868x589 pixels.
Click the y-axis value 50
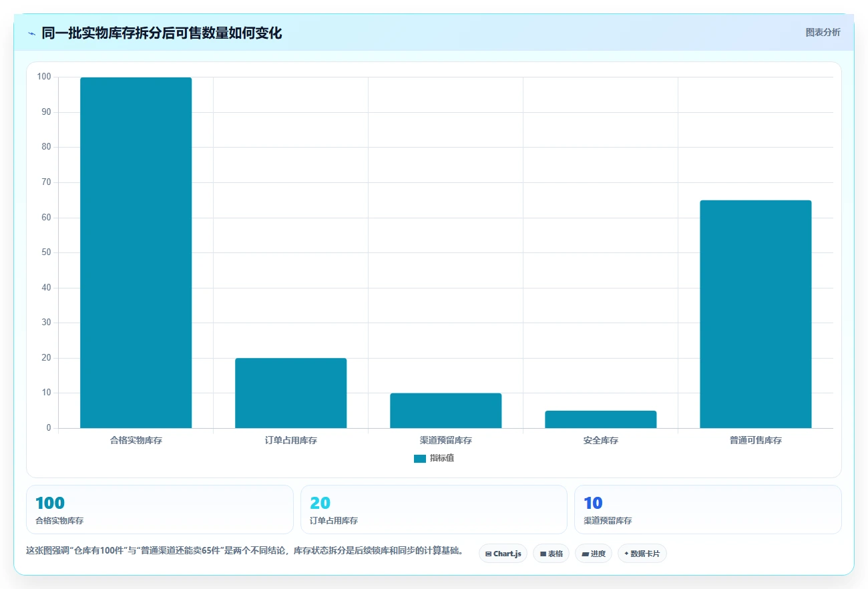46,252
